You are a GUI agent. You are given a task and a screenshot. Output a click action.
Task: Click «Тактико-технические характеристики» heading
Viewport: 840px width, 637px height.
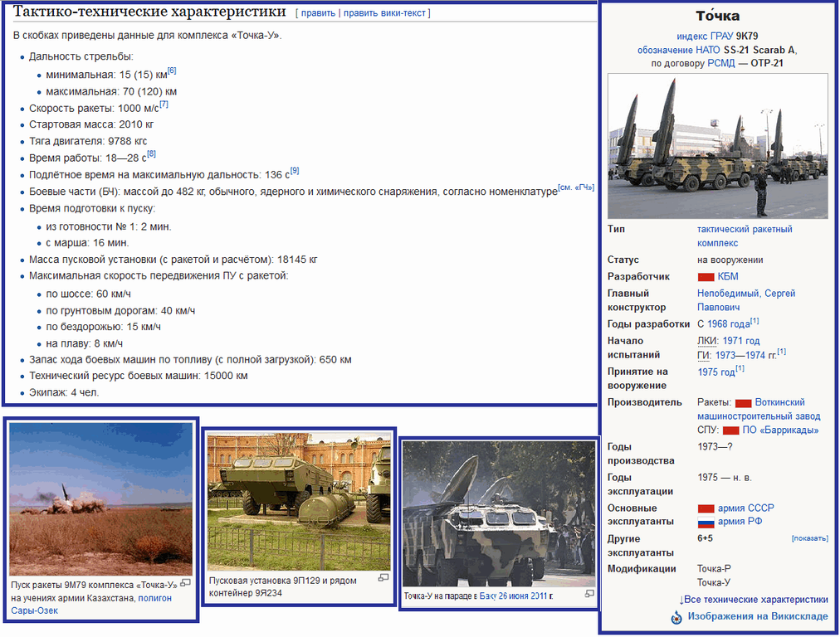[x=149, y=12]
